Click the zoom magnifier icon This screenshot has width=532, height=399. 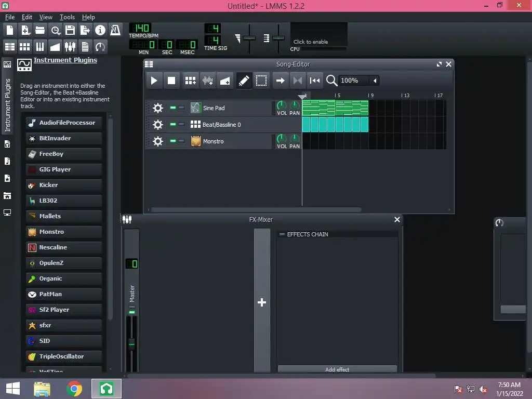[x=331, y=81]
